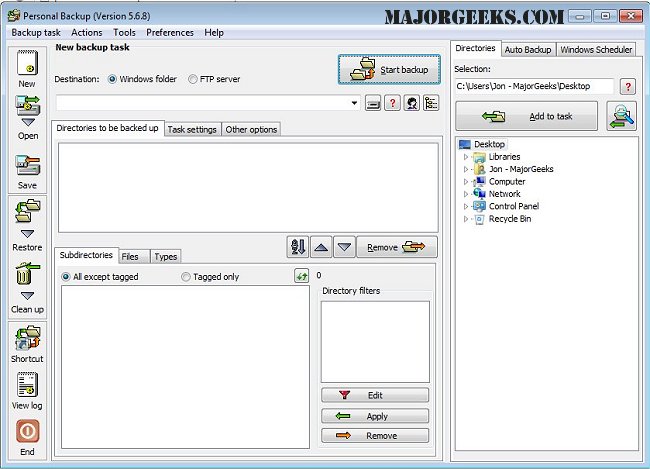Open the View log icon

pos(27,385)
